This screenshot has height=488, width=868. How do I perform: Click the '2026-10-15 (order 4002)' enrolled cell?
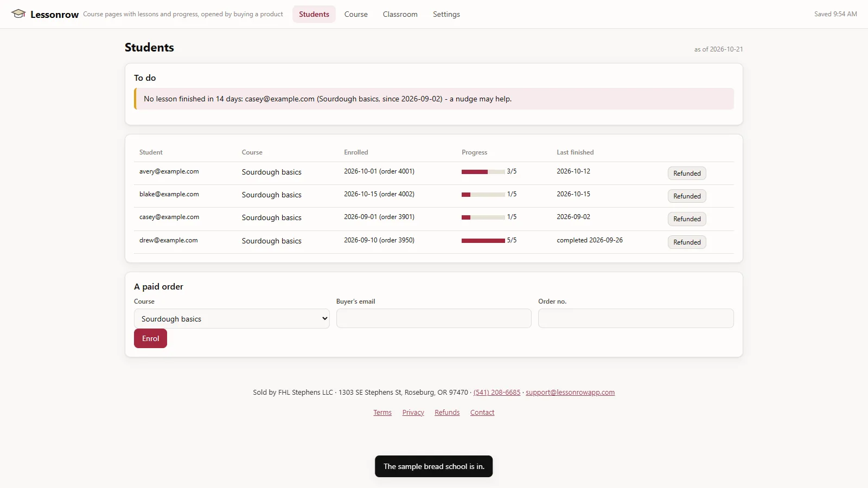click(x=379, y=194)
